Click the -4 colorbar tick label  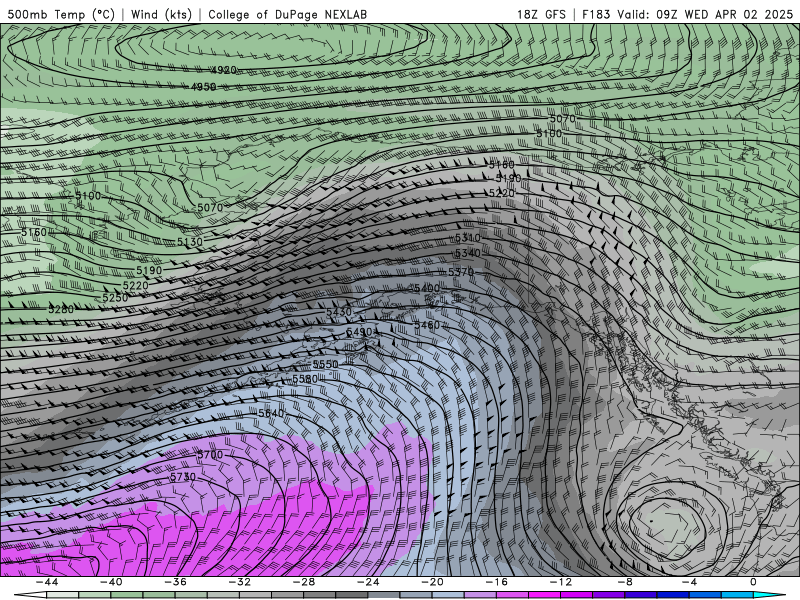[689, 582]
